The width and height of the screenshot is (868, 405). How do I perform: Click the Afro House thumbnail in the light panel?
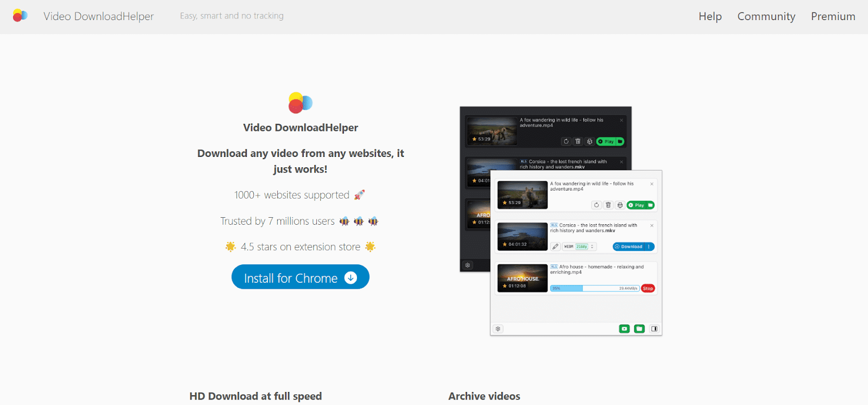click(x=522, y=278)
